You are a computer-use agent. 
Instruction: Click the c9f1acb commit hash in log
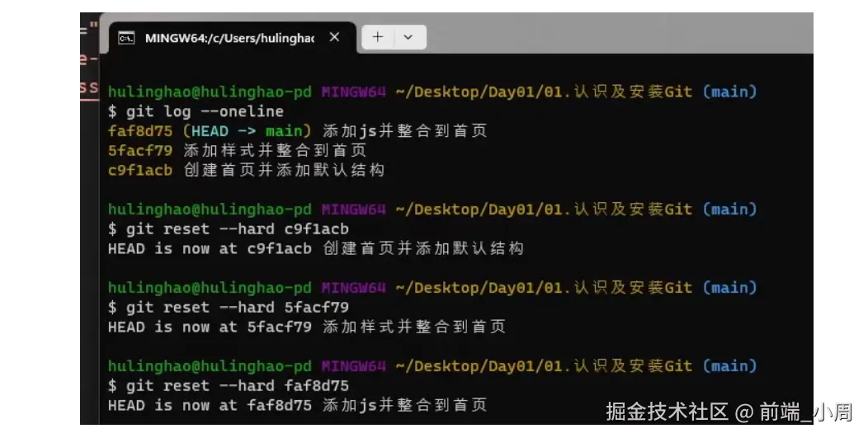coord(140,170)
